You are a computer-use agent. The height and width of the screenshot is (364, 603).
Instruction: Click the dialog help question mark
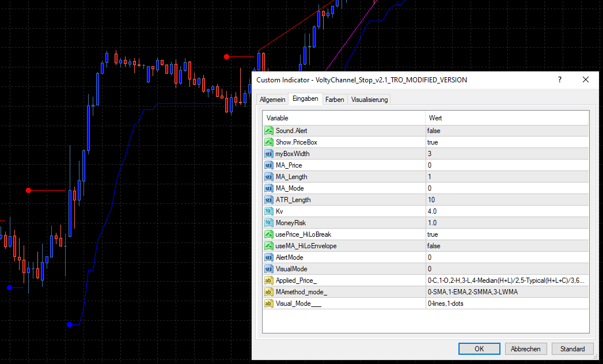click(560, 79)
